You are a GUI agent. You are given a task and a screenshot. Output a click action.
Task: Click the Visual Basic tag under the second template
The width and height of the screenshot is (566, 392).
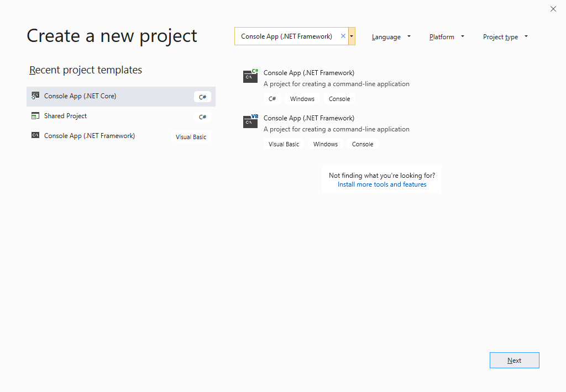tap(284, 144)
